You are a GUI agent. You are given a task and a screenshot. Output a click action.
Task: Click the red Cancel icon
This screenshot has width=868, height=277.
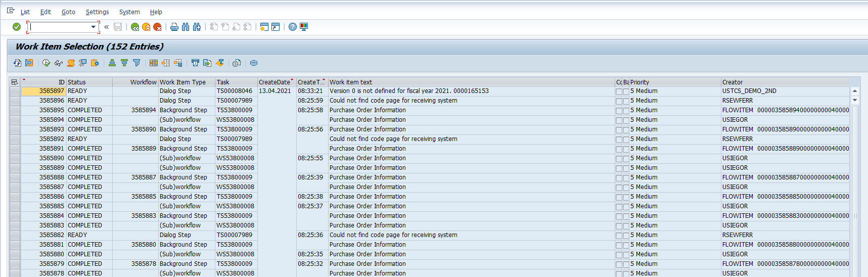(157, 27)
